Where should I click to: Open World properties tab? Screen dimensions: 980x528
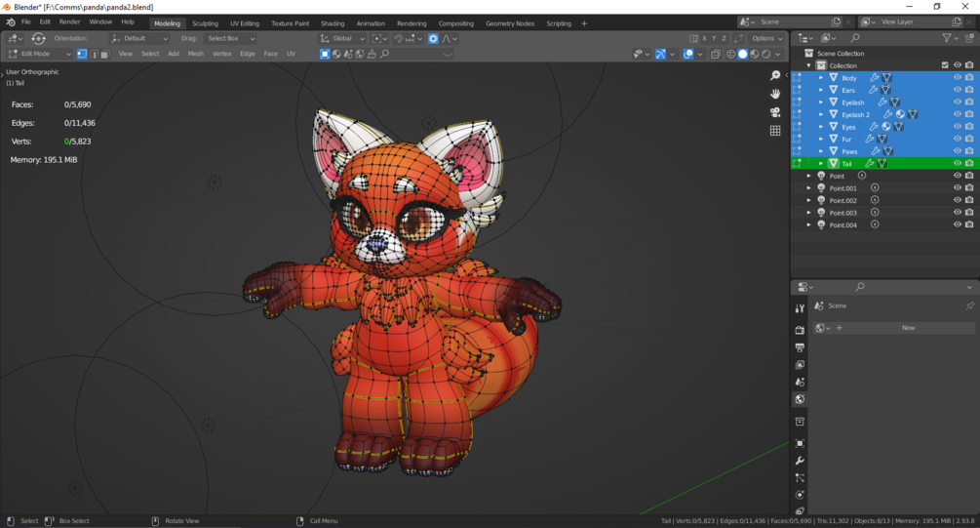point(800,399)
